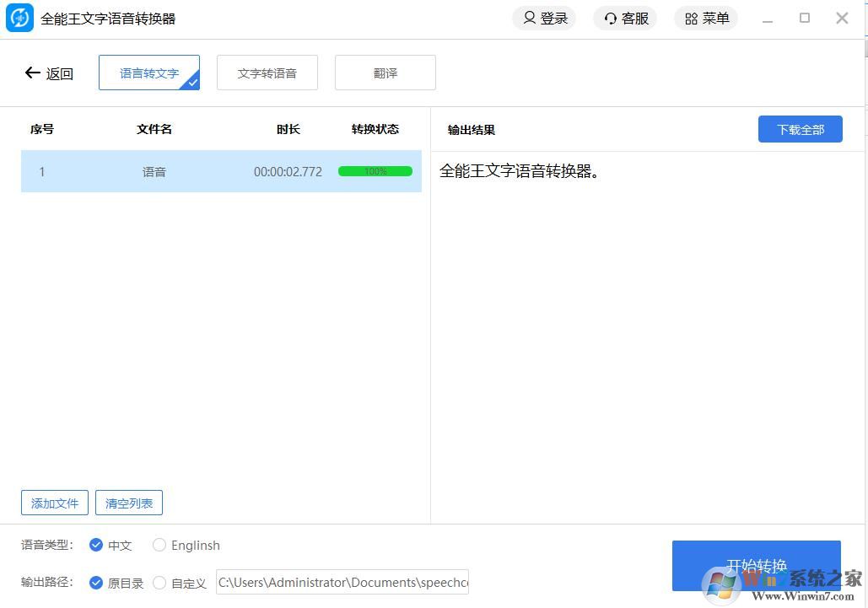This screenshot has width=868, height=608.
Task: Click the output path input field
Action: coord(342,583)
